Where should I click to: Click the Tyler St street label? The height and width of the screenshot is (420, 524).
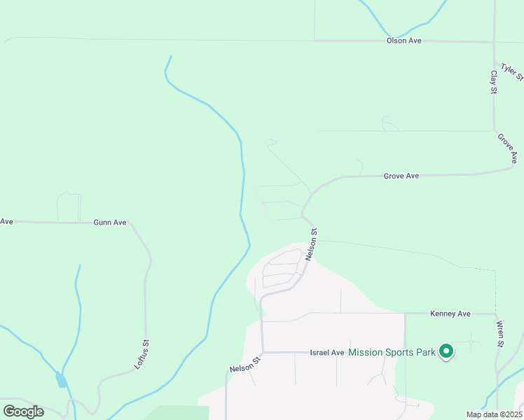coord(512,72)
